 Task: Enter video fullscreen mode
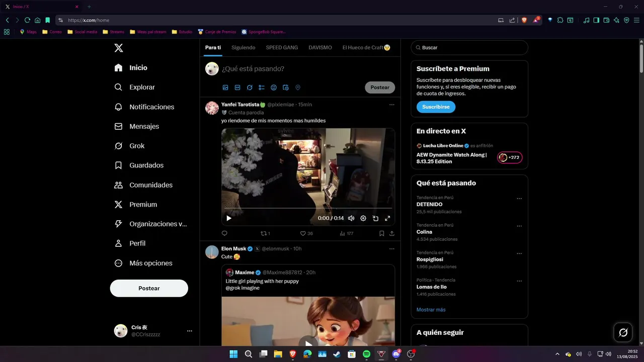pyautogui.click(x=387, y=218)
